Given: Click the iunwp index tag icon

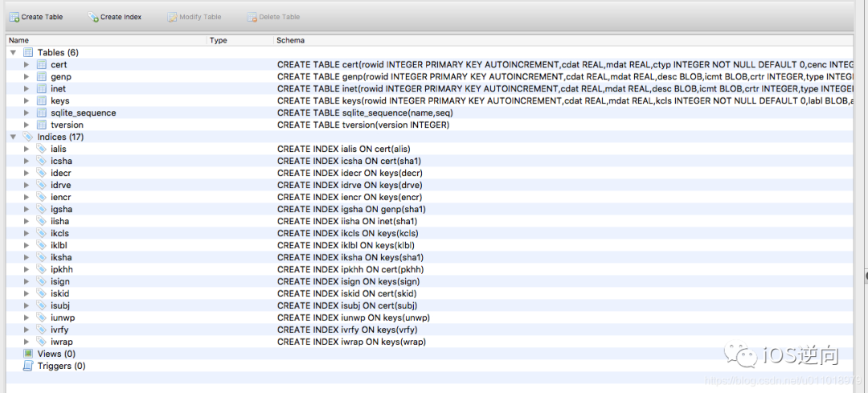Looking at the screenshot, I should coord(42,317).
